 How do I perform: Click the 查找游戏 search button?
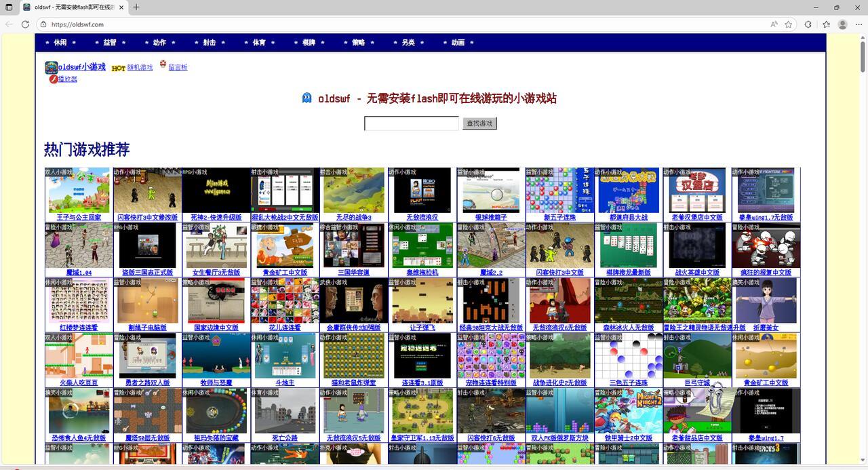479,123
